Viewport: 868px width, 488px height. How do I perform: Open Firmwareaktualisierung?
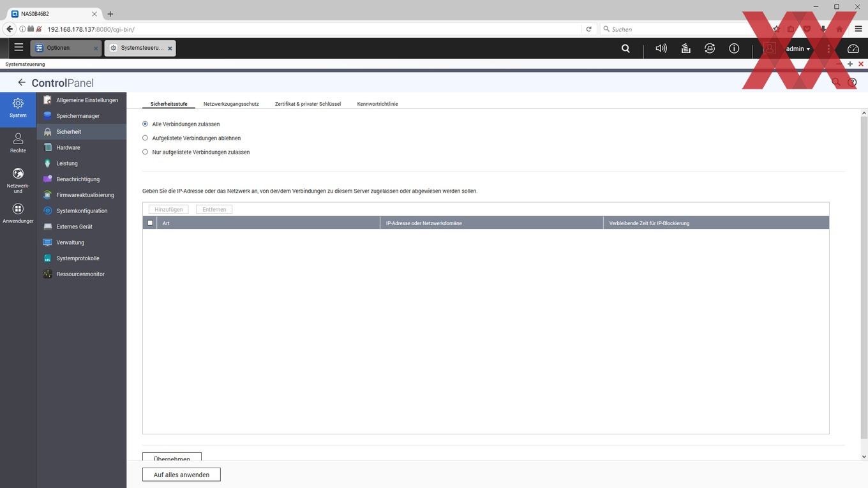pyautogui.click(x=82, y=195)
